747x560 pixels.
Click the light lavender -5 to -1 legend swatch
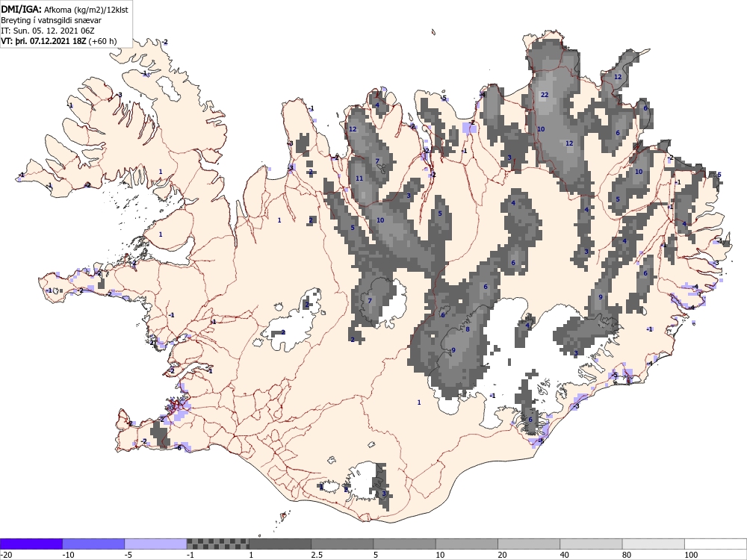[155, 544]
